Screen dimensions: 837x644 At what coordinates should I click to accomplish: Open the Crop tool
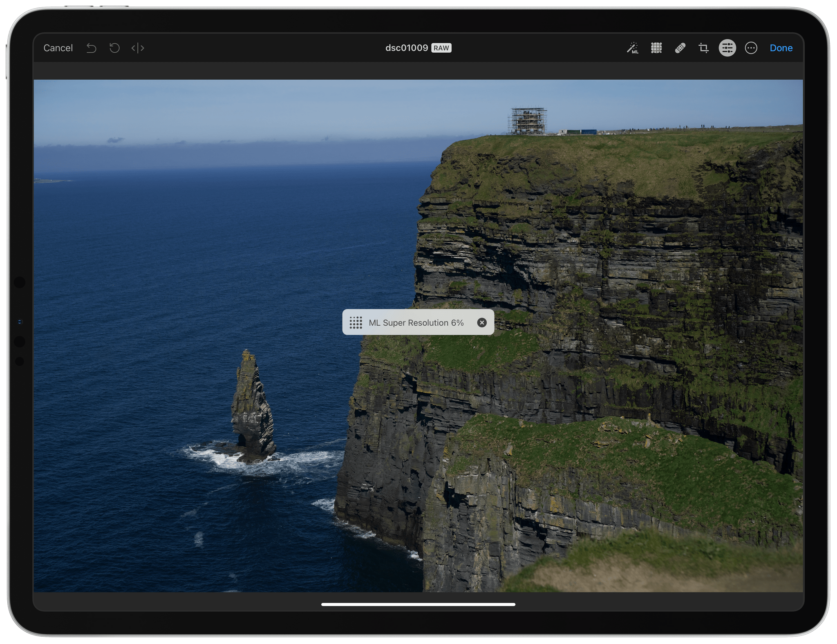(x=703, y=48)
